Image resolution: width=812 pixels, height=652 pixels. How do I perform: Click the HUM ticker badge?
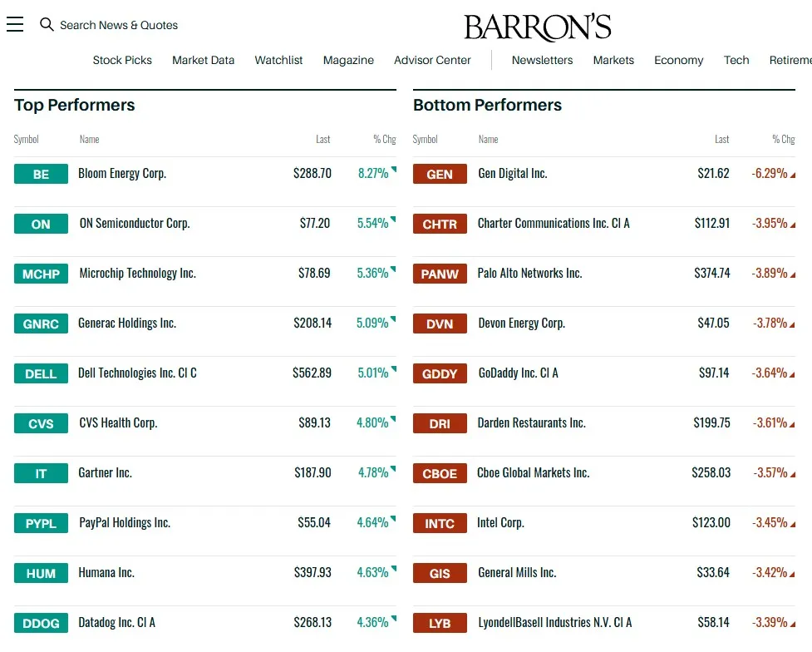pyautogui.click(x=41, y=573)
